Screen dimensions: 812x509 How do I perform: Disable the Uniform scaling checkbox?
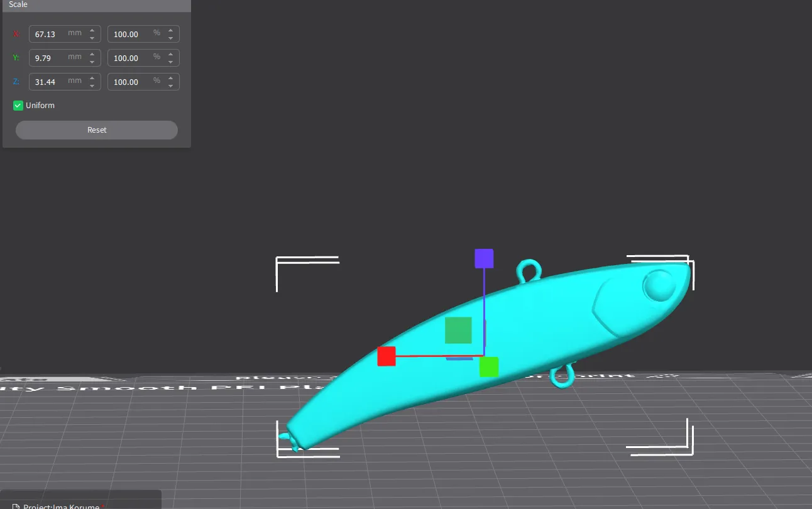click(x=18, y=106)
